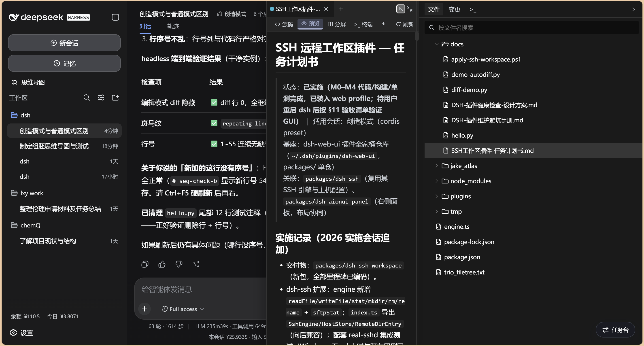Screen dimensions: 644x346
Task: Expand the plugins folder
Action: (436, 196)
